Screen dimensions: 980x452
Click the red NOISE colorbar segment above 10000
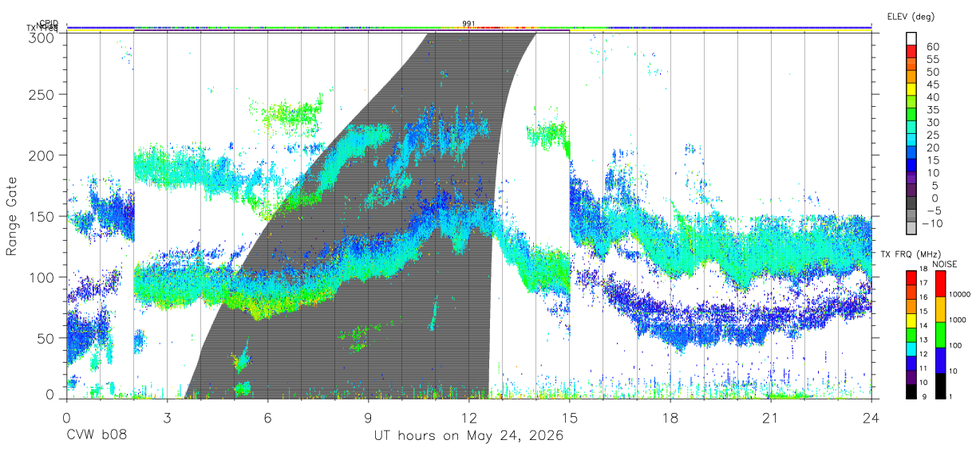click(x=939, y=283)
